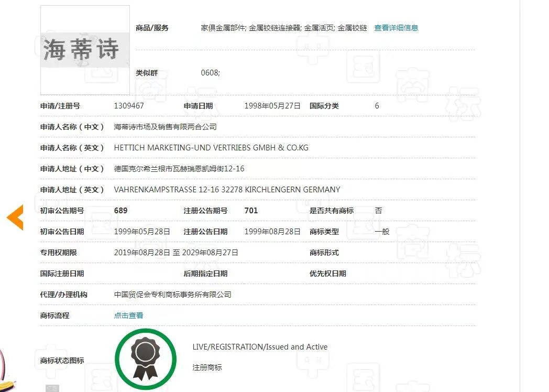Click the 代理/办理机构 label
The image size is (549, 392).
point(63,295)
